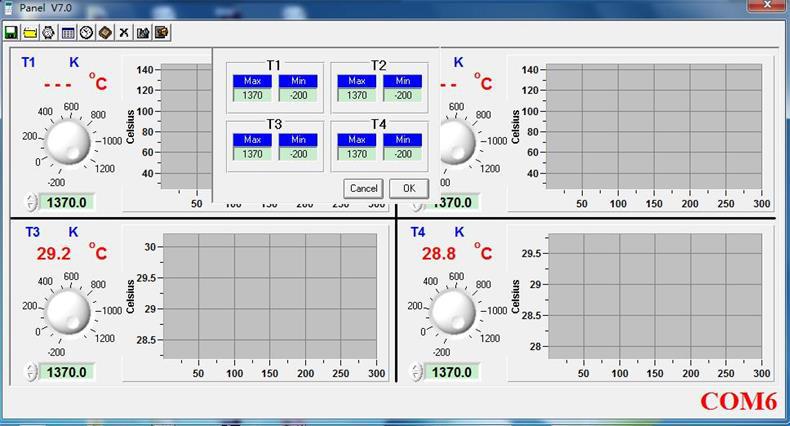
Task: Click the black X toolbar icon
Action: coord(123,33)
